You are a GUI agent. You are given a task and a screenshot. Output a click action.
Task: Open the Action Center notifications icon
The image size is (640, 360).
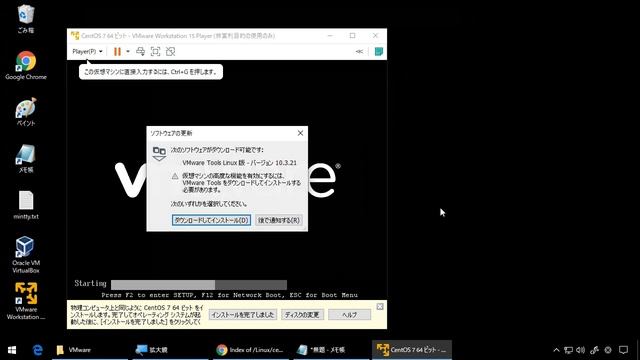(623, 350)
